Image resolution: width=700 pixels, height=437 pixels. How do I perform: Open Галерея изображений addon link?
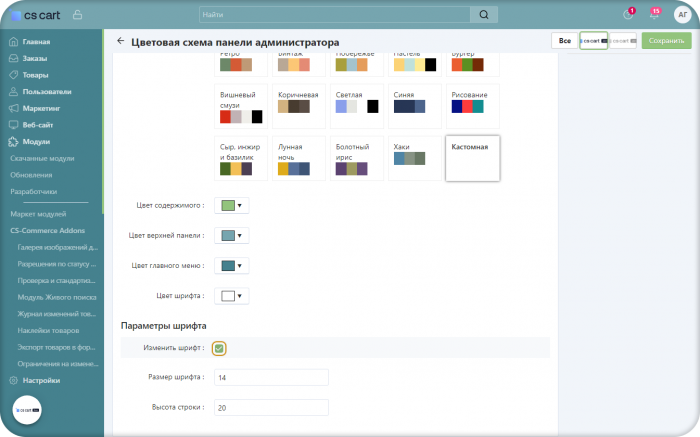(x=58, y=247)
